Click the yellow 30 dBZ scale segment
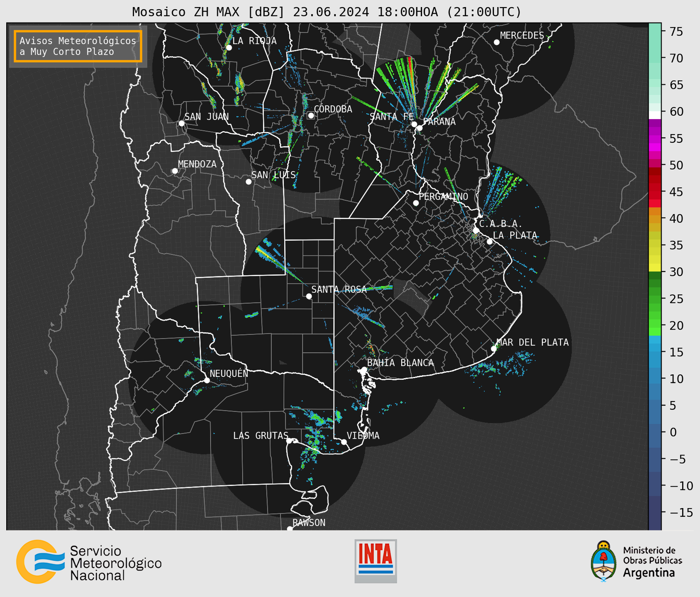Screen dimensions: 700x597 tap(655, 268)
